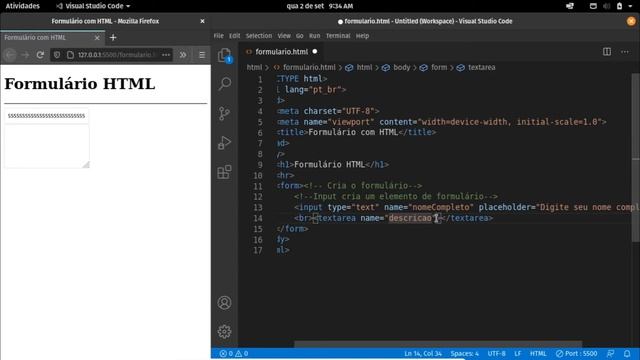The image size is (640, 360).
Task: Open the date and time clock panel
Action: point(320,6)
